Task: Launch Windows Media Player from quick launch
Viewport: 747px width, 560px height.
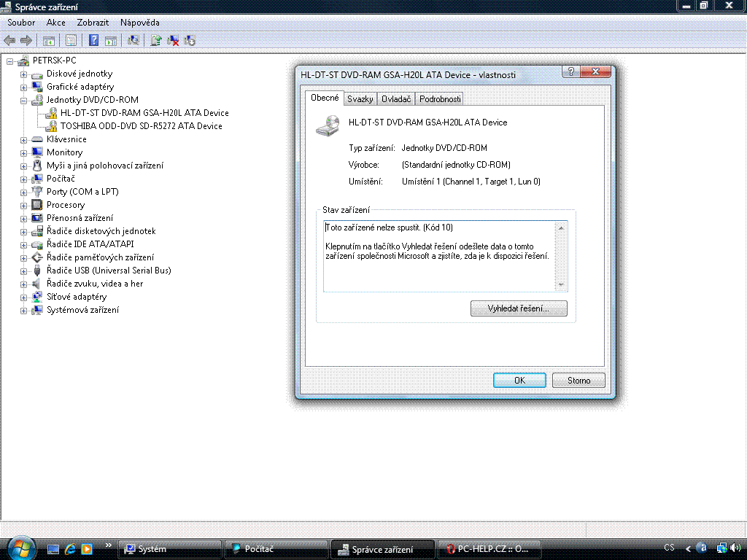Action: (x=87, y=549)
